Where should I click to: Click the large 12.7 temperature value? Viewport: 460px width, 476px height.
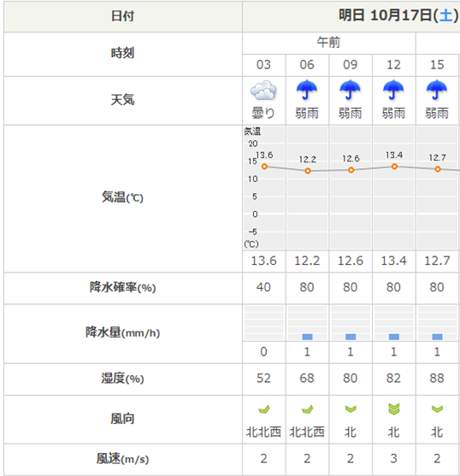[x=437, y=261]
